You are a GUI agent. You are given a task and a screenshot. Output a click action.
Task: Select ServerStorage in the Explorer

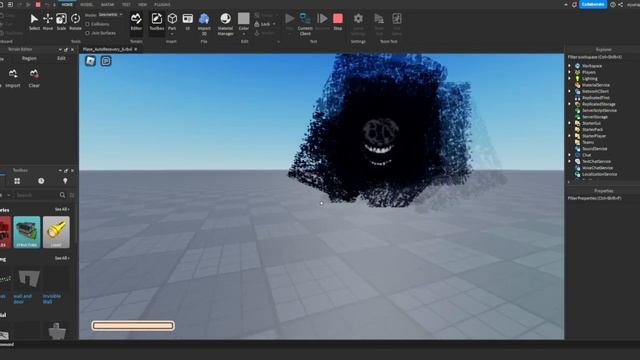594,117
